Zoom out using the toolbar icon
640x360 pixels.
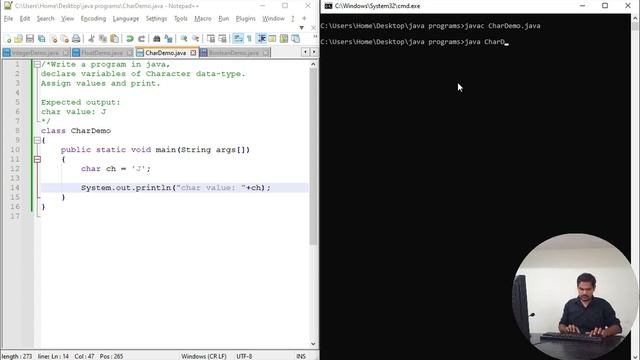tap(195, 39)
